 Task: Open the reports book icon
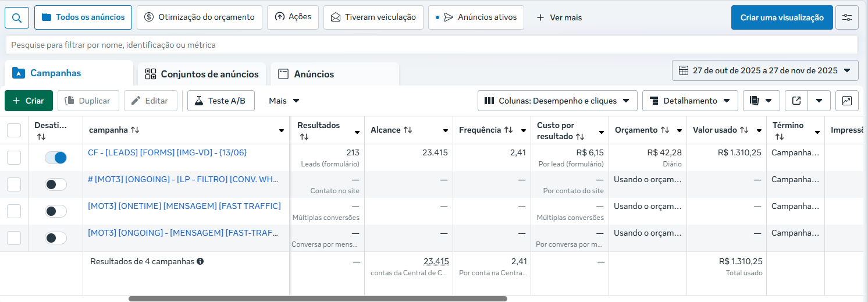point(755,101)
